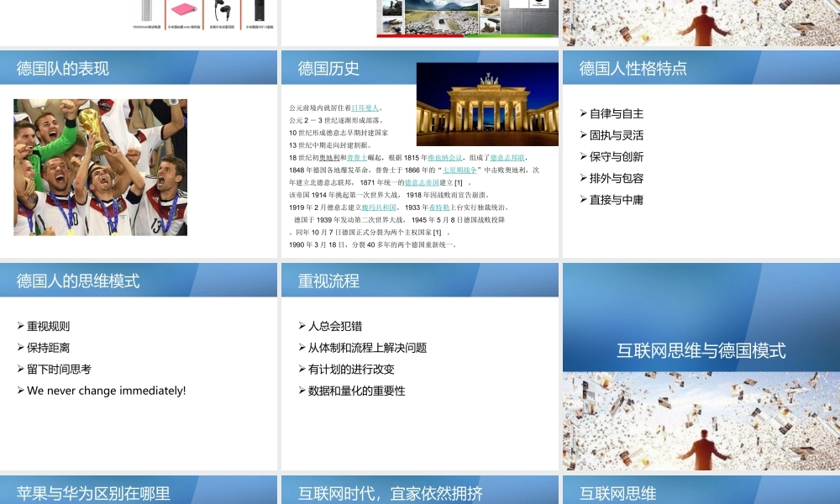Follow the 七星期战争 hyperlink
This screenshot has height=504, width=840.
(x=459, y=171)
